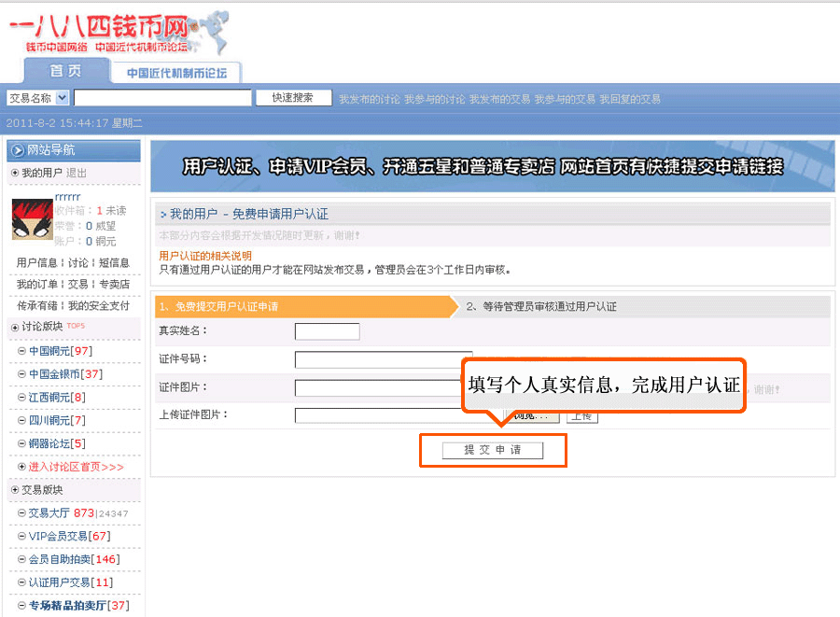Open the 交易名称 search type dropdown
This screenshot has height=617, width=840.
[62, 98]
